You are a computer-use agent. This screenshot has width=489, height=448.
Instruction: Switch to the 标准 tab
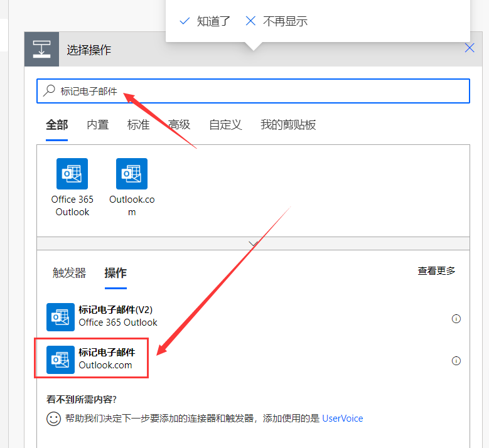click(138, 125)
